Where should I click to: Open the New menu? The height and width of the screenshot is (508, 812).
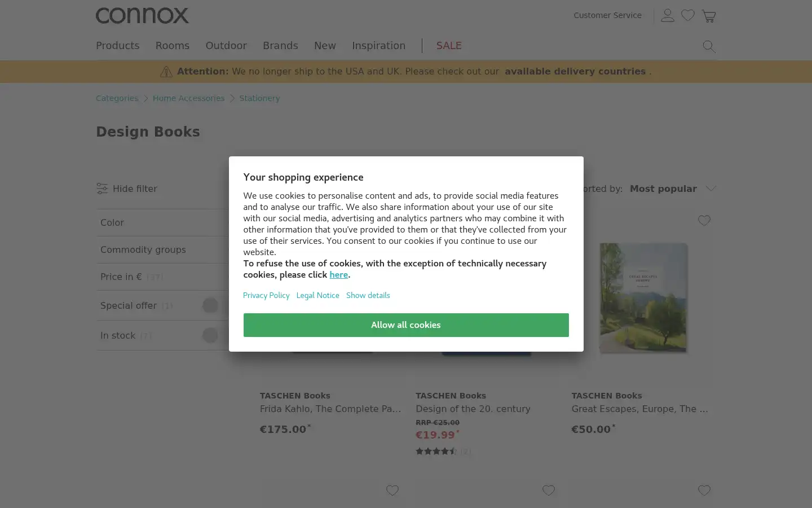click(x=325, y=46)
